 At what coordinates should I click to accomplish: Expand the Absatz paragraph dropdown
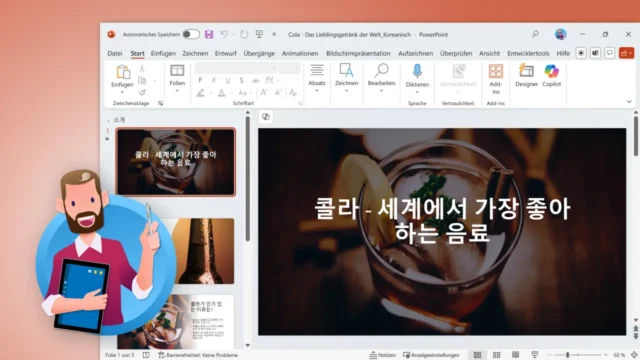[x=317, y=91]
